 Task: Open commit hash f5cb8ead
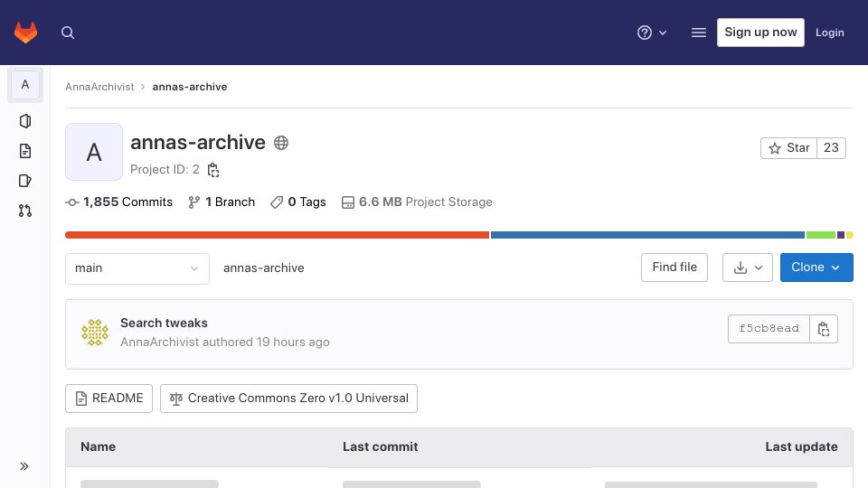[769, 329]
